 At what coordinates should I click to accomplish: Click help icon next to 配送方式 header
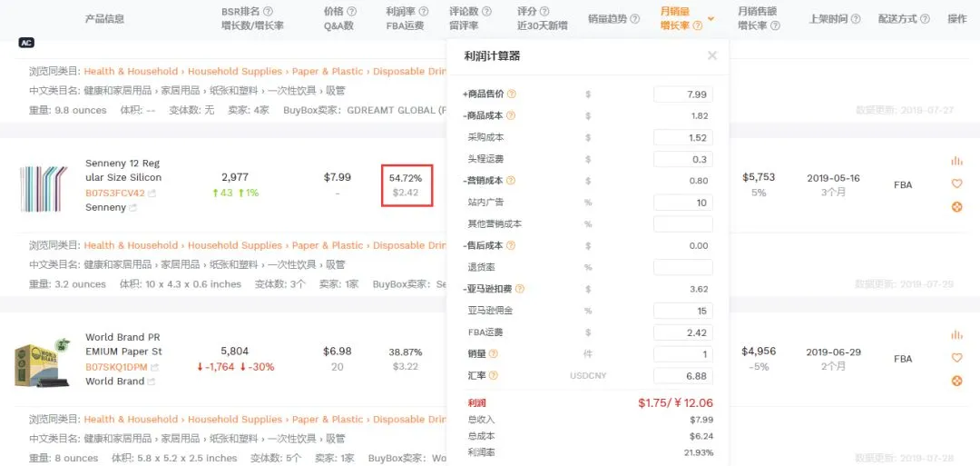925,19
